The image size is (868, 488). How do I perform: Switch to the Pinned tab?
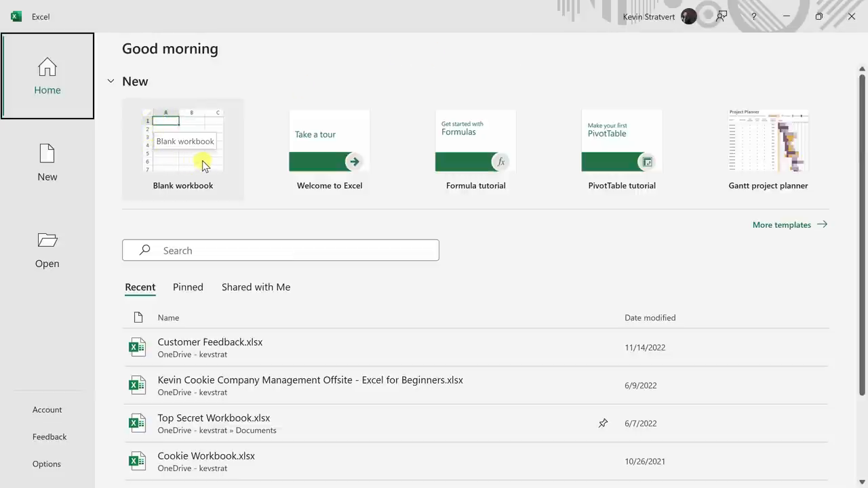(188, 287)
